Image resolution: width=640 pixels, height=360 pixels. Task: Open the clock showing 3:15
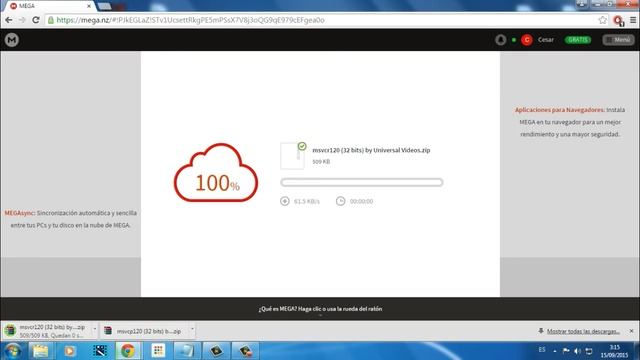[614, 351]
